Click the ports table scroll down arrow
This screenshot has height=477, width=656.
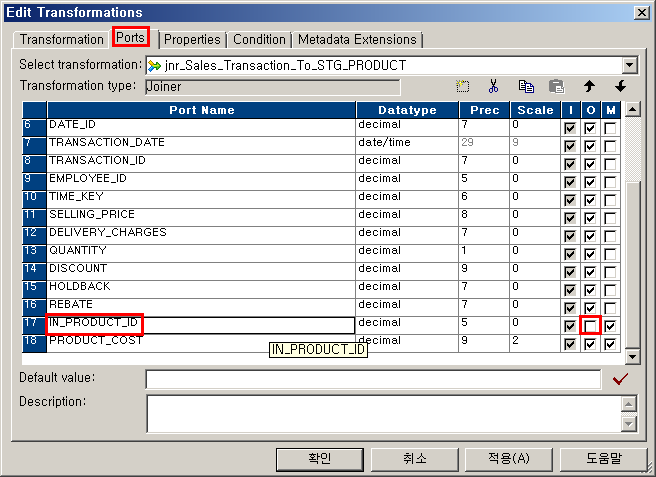click(x=632, y=356)
